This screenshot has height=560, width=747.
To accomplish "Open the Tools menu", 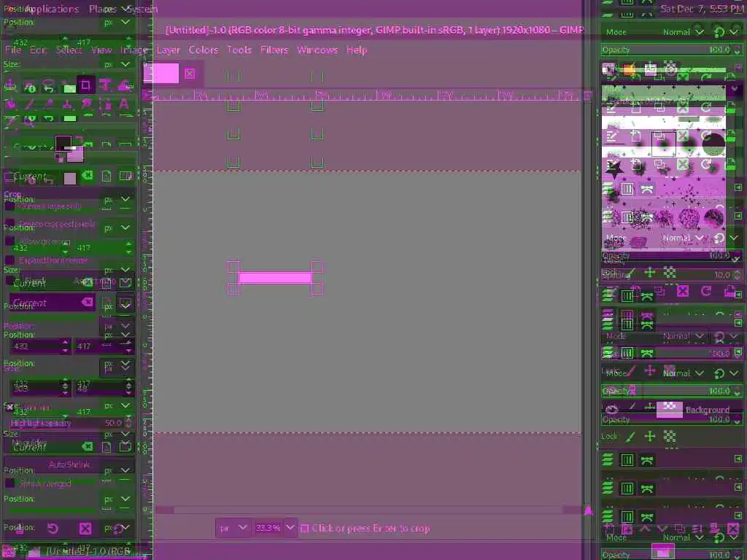I will 239,50.
